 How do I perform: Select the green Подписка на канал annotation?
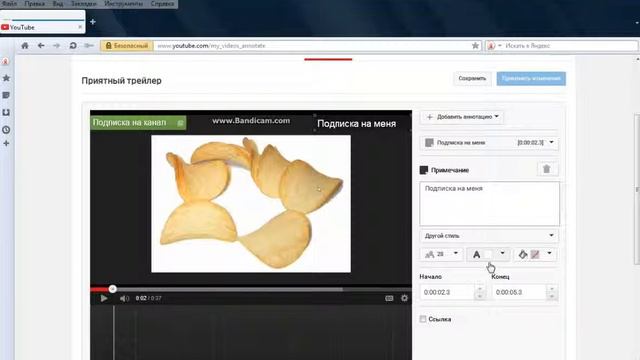coord(138,122)
